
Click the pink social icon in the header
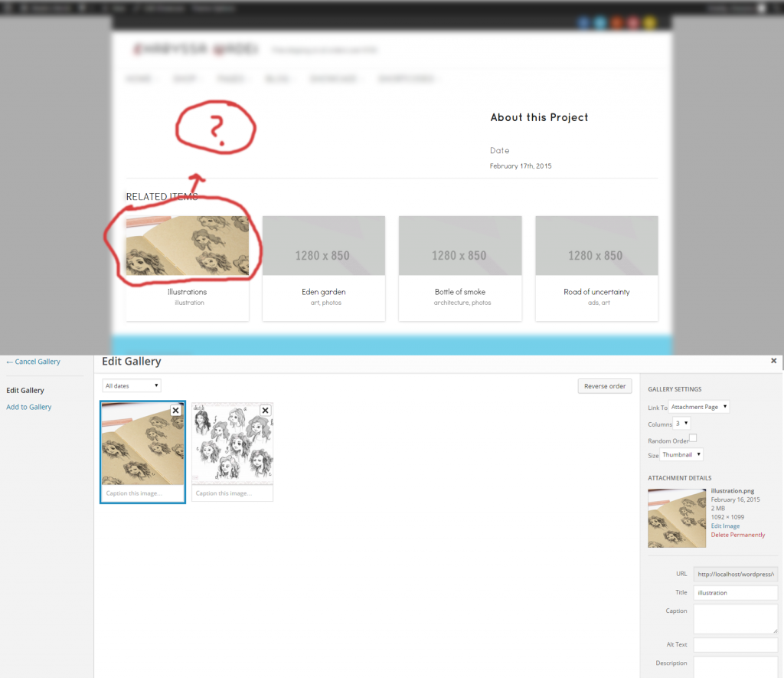click(x=633, y=23)
